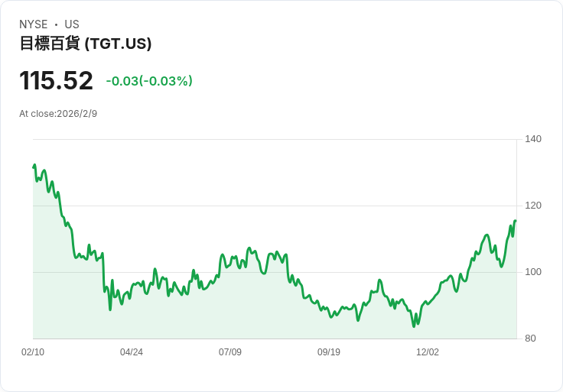
Task: Click the chart line's lowest dip near 12/02
Action: tap(414, 326)
